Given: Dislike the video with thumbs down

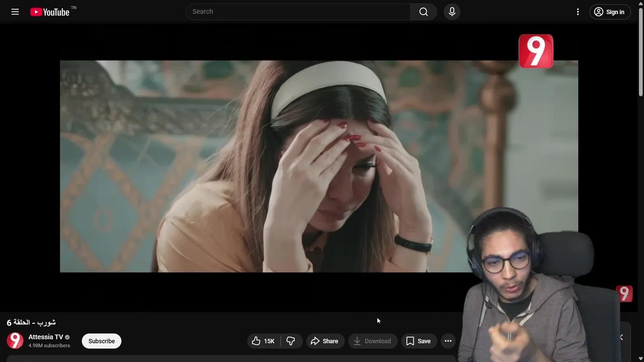Looking at the screenshot, I should pos(290,341).
